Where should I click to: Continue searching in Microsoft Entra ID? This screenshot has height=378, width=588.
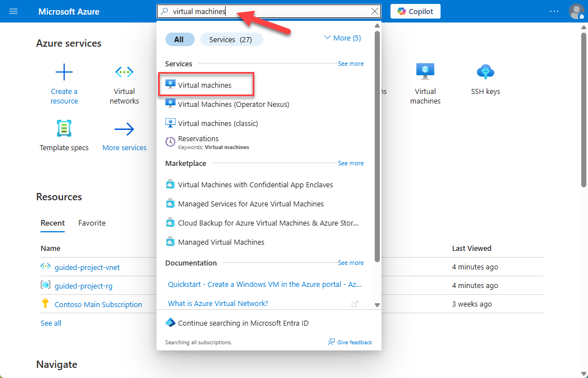pyautogui.click(x=237, y=323)
